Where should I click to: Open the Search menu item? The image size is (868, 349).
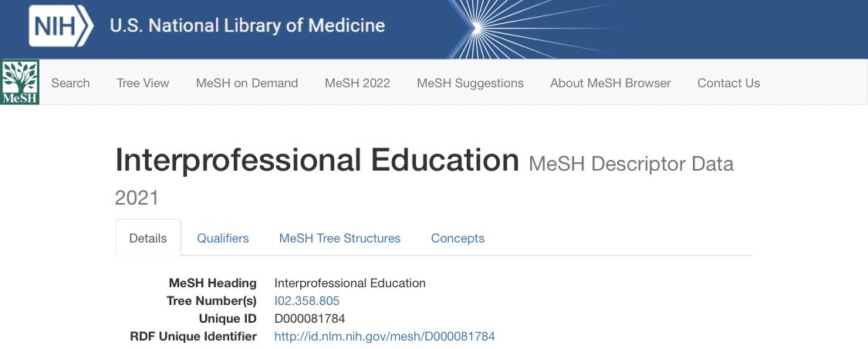[x=70, y=83]
